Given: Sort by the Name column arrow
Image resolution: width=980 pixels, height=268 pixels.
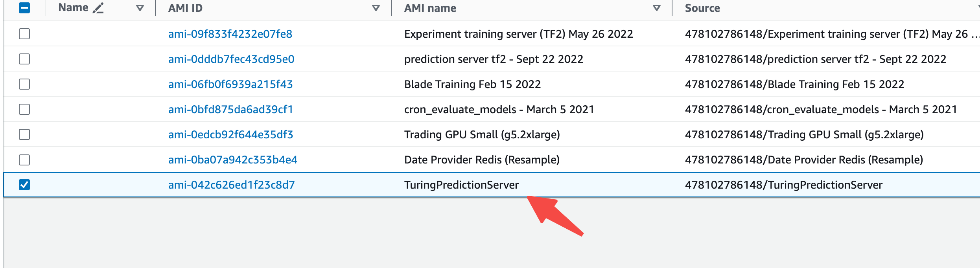Looking at the screenshot, I should 140,8.
